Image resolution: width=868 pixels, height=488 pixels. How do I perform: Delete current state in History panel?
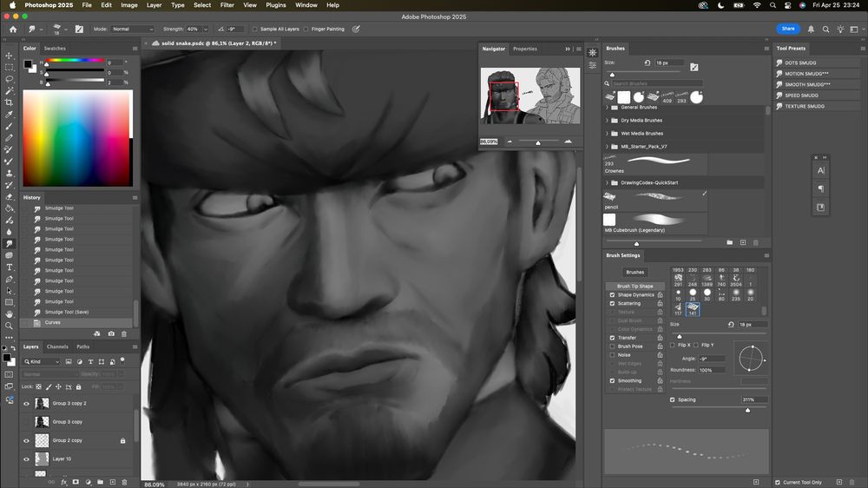pyautogui.click(x=124, y=334)
